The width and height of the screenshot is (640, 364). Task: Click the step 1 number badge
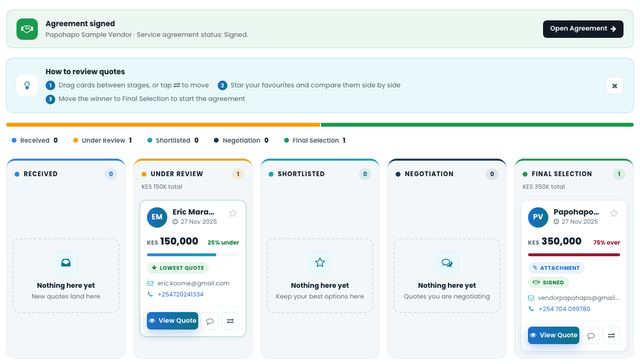[50, 85]
